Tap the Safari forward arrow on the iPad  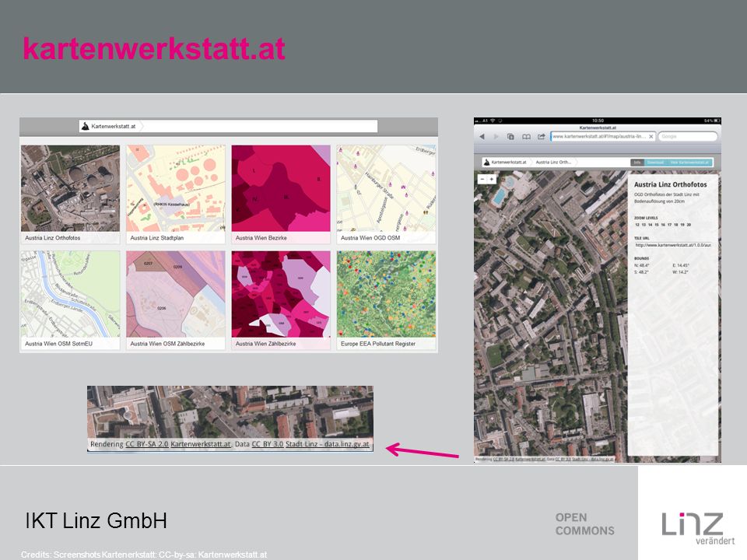(496, 137)
